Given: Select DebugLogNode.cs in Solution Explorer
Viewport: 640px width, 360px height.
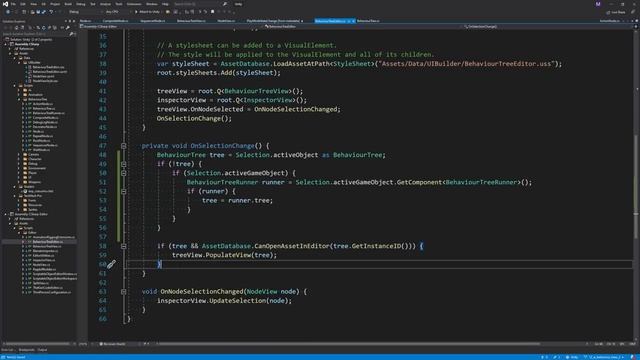Looking at the screenshot, I should [x=45, y=122].
